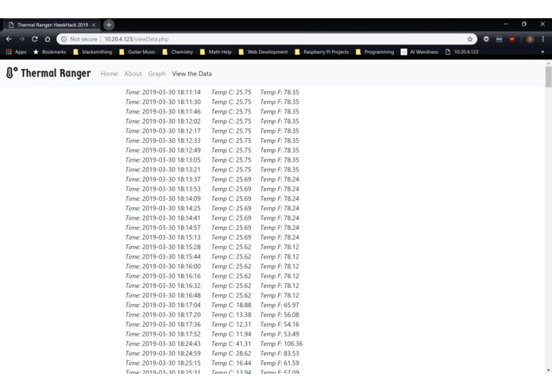Click the timestamp 2019-03-30 18:25:15

(171, 363)
